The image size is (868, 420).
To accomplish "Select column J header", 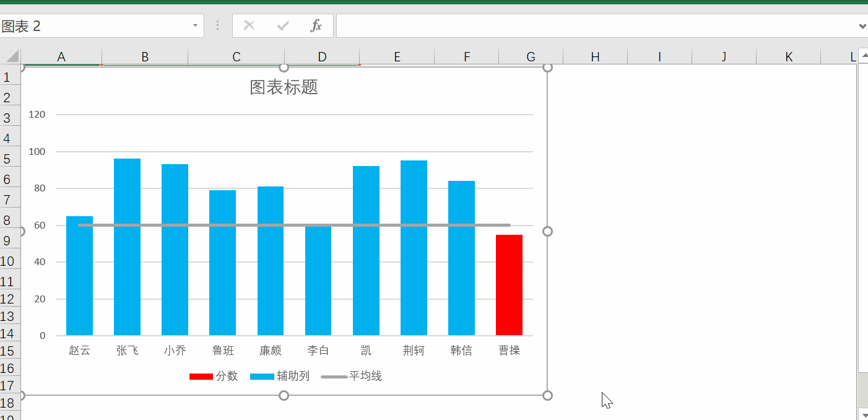I will 724,57.
